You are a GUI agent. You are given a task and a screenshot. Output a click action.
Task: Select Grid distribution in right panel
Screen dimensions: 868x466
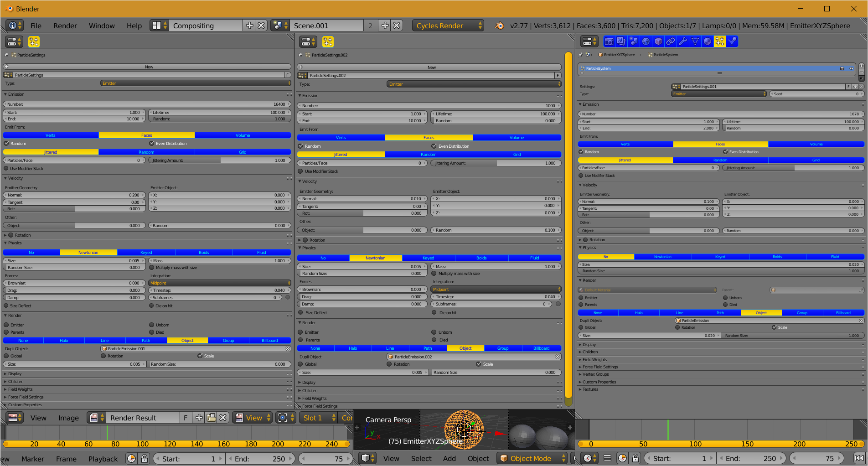[x=816, y=160]
